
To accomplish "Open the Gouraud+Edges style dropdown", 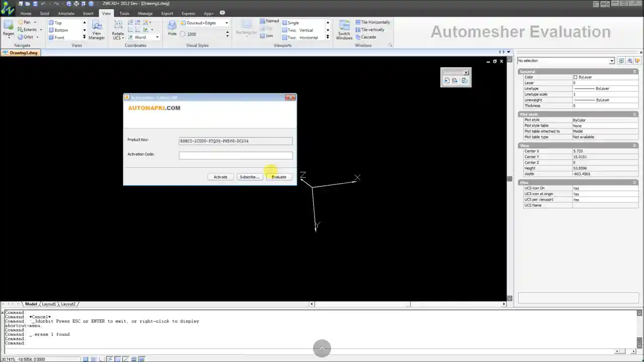I will 226,22.
